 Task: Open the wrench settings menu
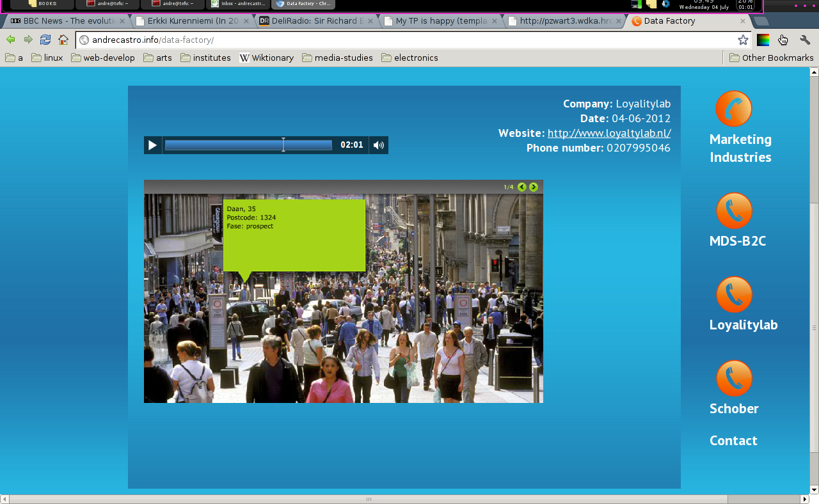pyautogui.click(x=805, y=40)
